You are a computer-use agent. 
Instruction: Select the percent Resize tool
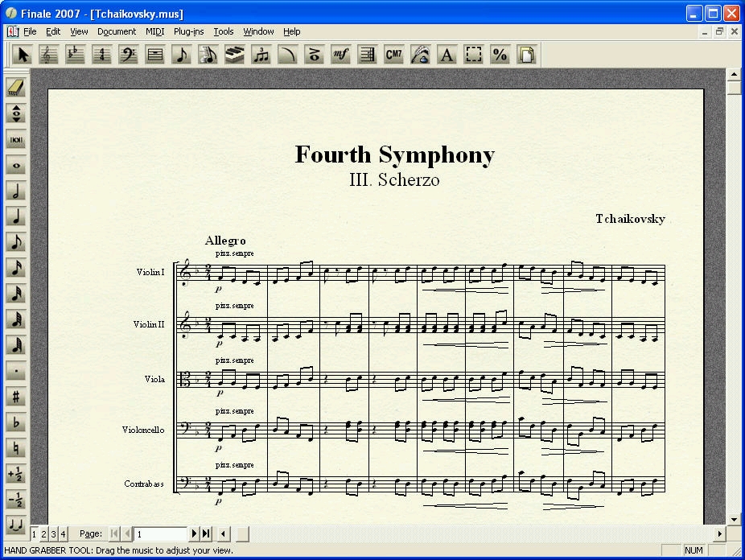(x=500, y=55)
